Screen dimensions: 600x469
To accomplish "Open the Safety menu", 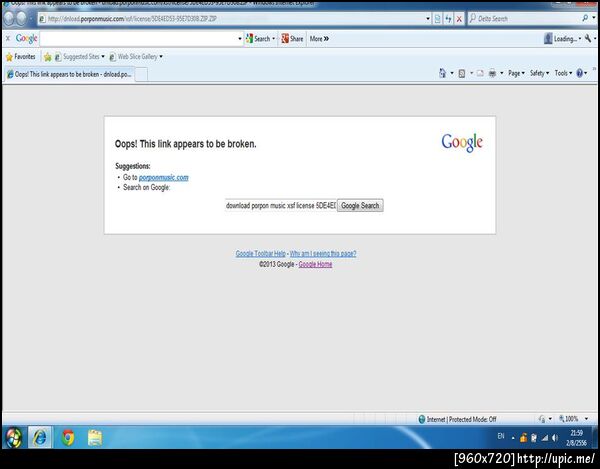I will point(539,73).
